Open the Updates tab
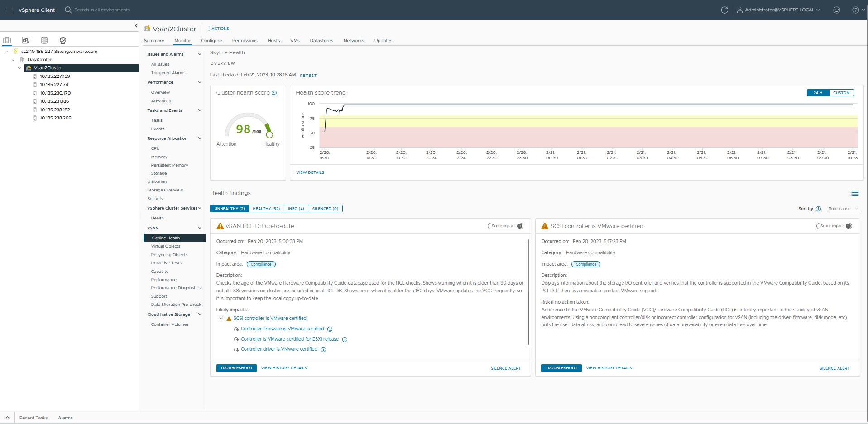Screen dimensions: 868x424 pos(383,41)
